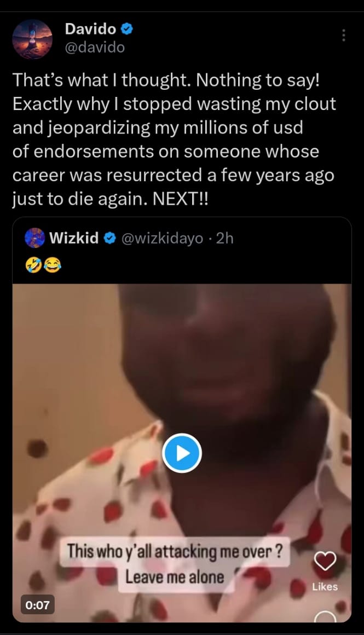Click the 0:07 video duration badge
364x635 pixels.
pos(38,605)
